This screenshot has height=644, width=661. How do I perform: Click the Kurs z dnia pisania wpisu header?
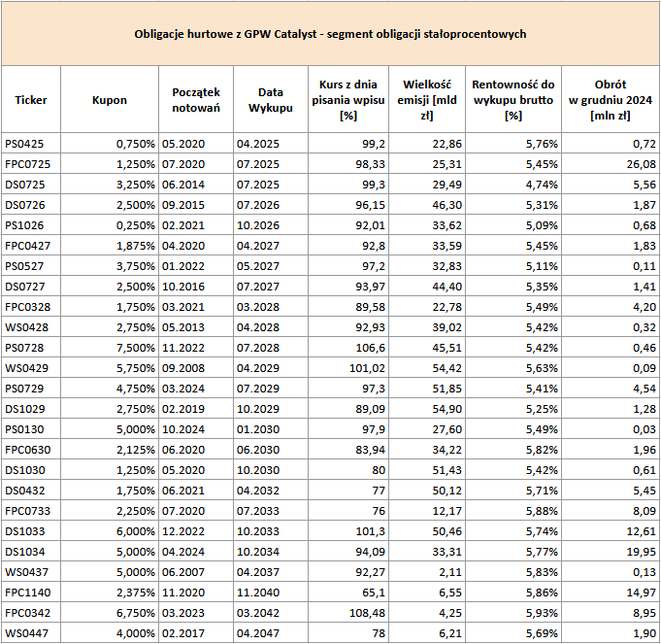[x=348, y=100]
